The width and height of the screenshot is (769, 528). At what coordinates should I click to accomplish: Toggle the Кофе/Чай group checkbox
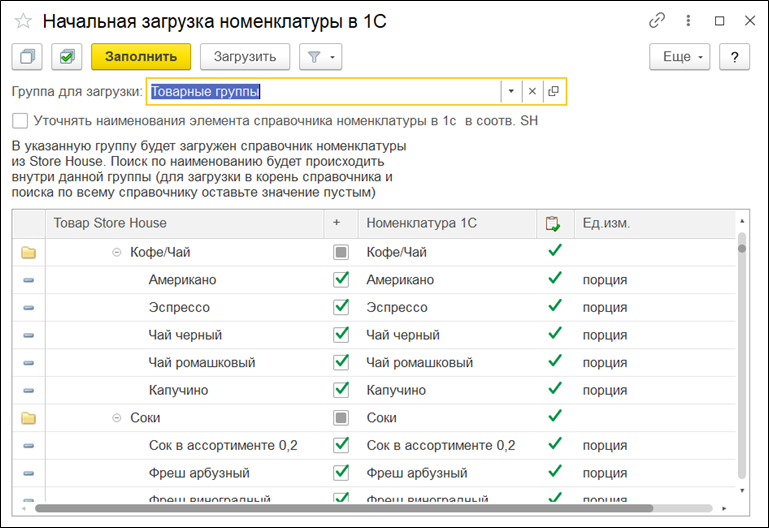coord(341,252)
